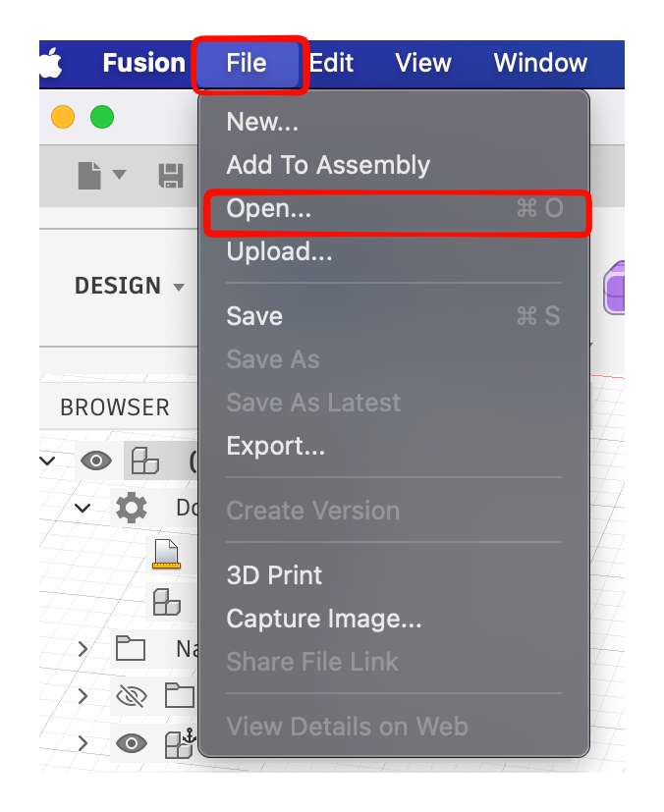Click the Document Settings gear icon
Viewport: 664px width, 812px height.
tap(132, 508)
